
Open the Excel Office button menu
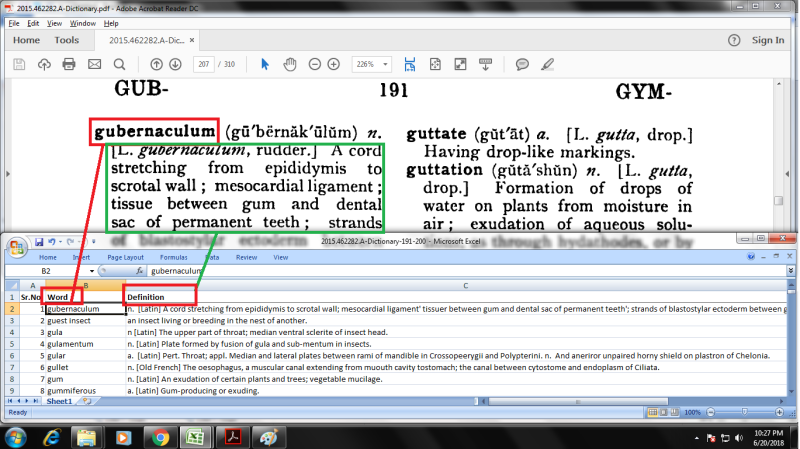click(19, 246)
